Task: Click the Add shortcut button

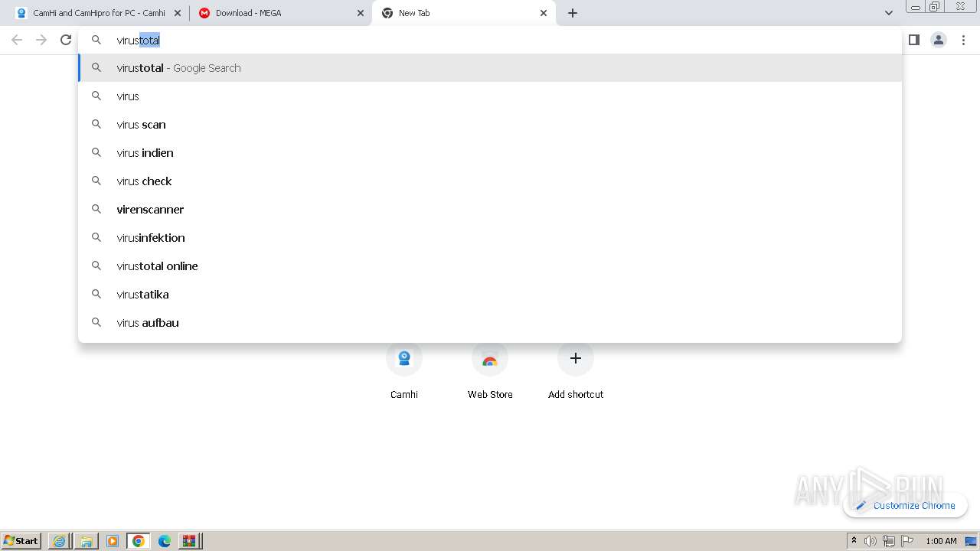Action: click(x=576, y=371)
